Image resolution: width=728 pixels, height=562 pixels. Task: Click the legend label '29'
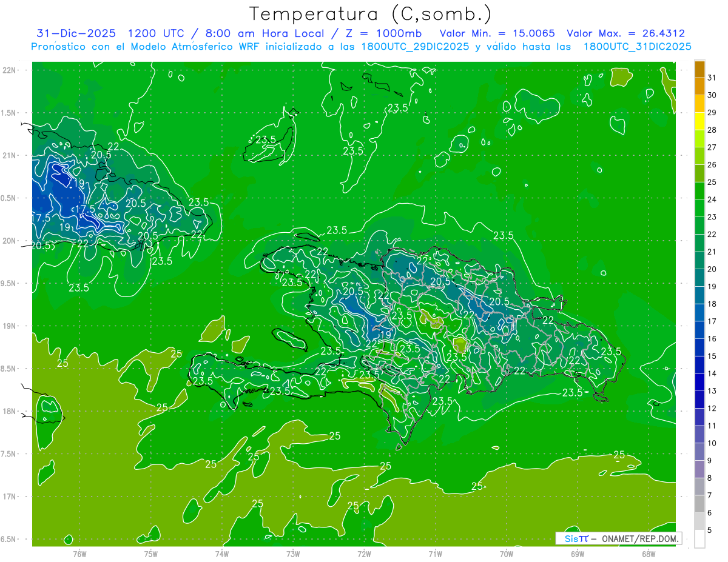point(712,113)
